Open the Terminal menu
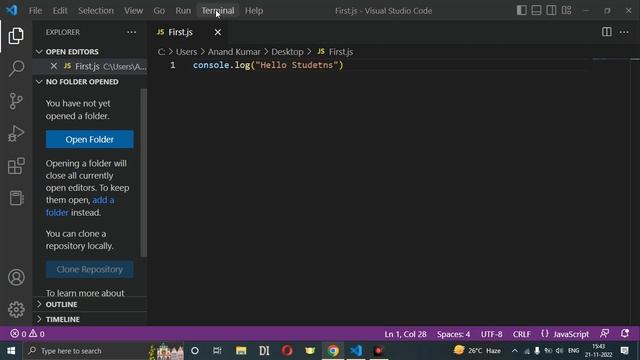Viewport: 640px width, 360px height. click(218, 11)
